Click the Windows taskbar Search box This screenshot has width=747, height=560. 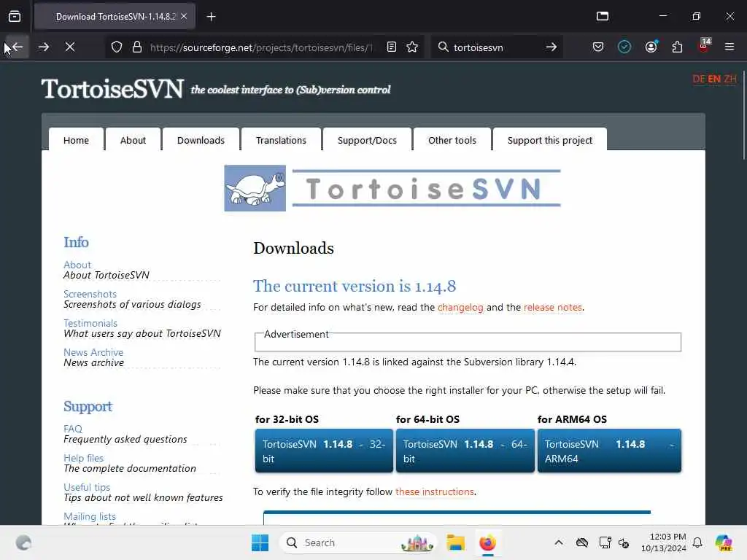coord(358,542)
